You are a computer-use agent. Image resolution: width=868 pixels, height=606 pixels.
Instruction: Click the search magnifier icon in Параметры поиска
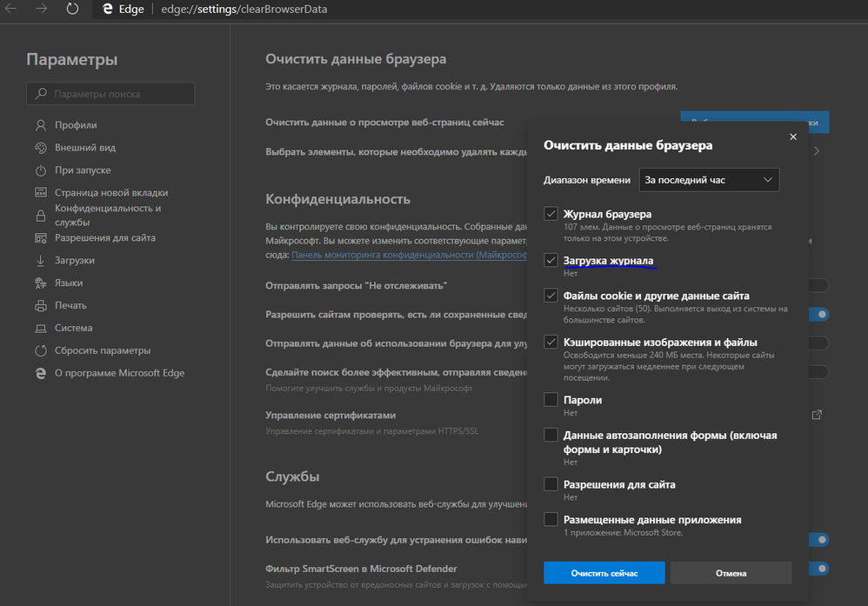41,94
